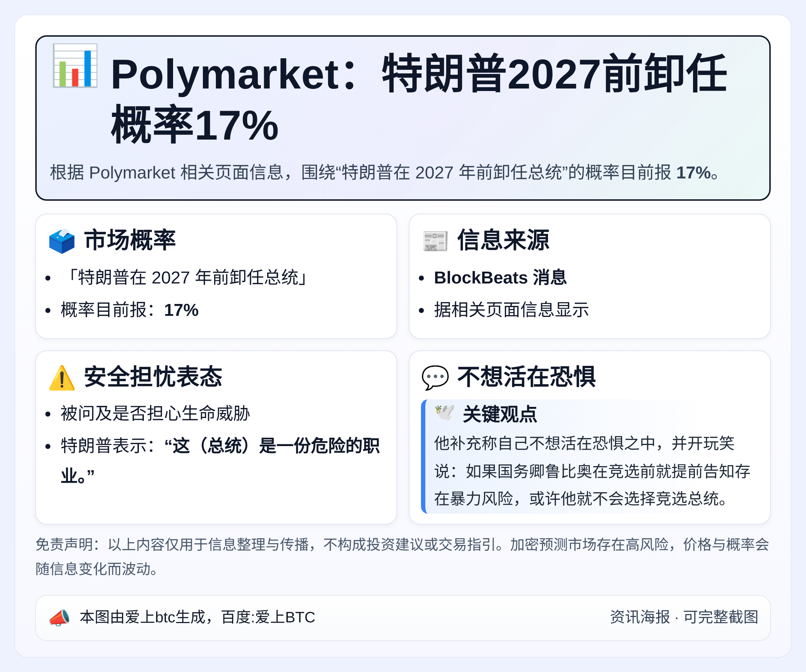
Task: Click the yellow warning triangle icon
Action: tap(62, 378)
